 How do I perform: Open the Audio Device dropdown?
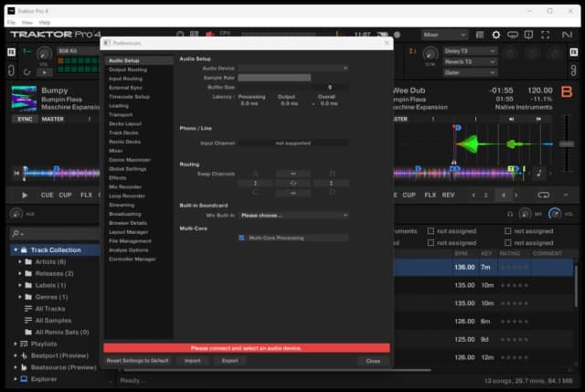[293, 69]
